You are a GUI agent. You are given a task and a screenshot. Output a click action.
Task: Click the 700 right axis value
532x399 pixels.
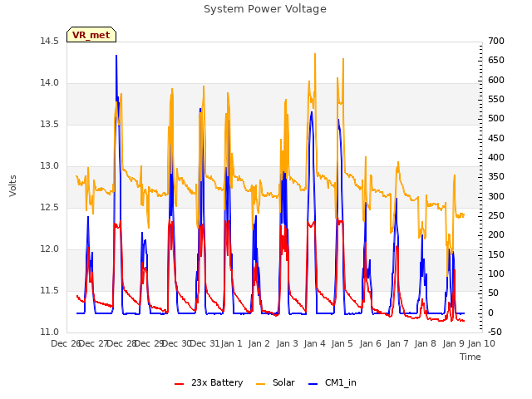point(496,42)
